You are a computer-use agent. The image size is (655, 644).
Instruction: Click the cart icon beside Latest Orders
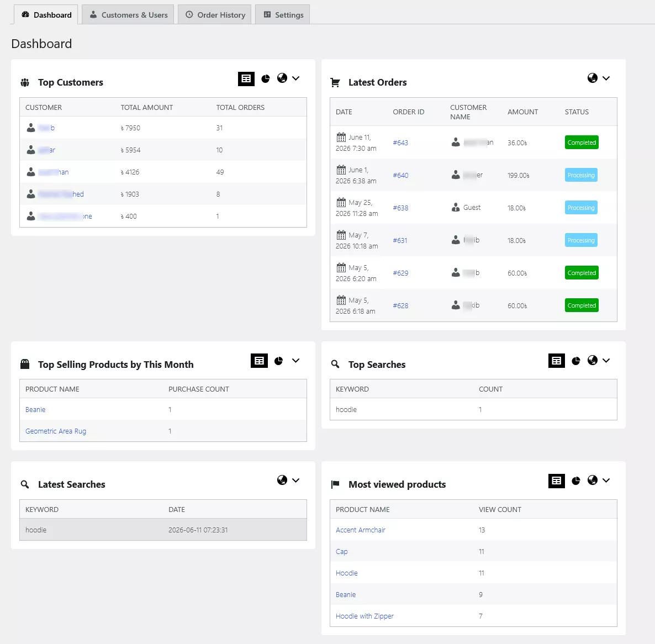335,83
